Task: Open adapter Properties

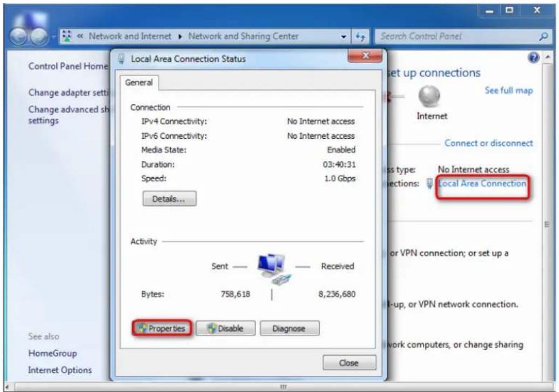Action: [x=162, y=328]
